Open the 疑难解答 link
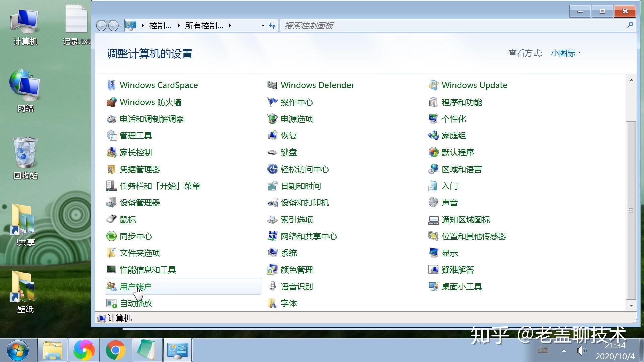Screen dimensions: 644x362 [458, 270]
